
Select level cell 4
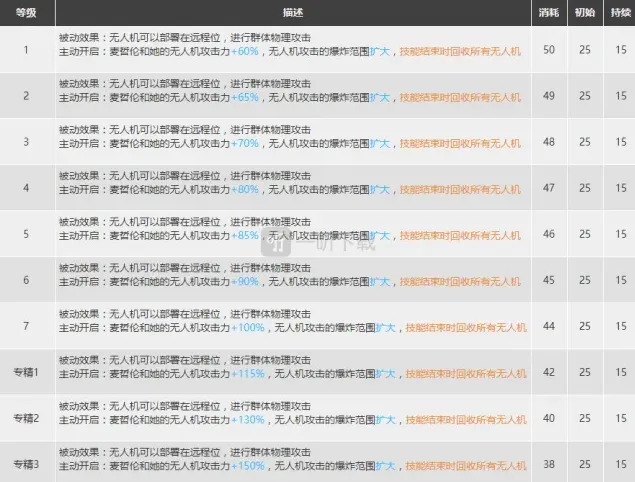[x=26, y=188]
